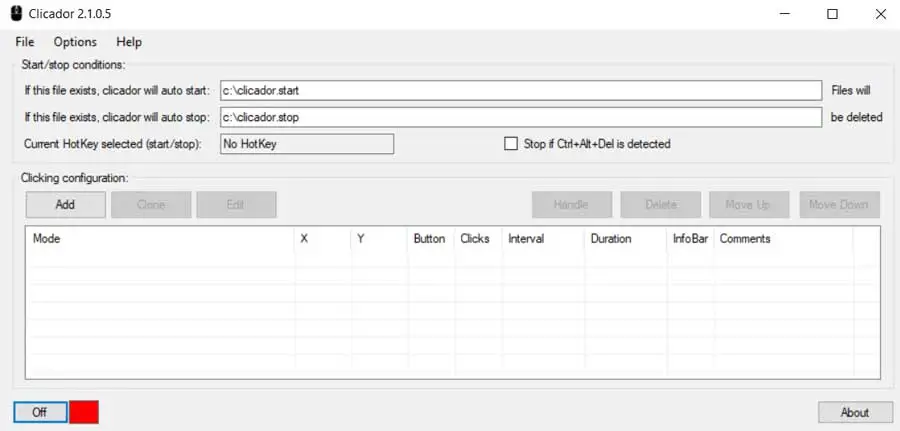
Task: Click the disabled Delete button
Action: pos(661,204)
